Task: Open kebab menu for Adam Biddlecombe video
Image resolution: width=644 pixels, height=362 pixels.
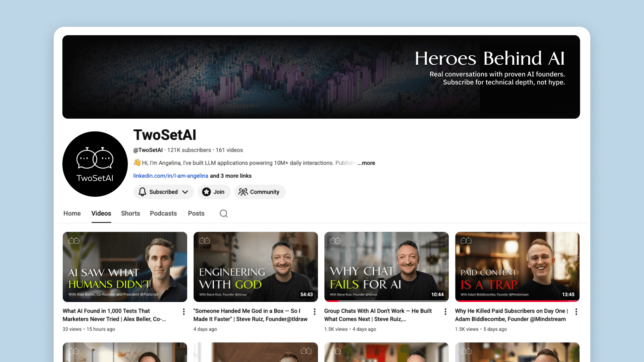Action: click(x=576, y=312)
